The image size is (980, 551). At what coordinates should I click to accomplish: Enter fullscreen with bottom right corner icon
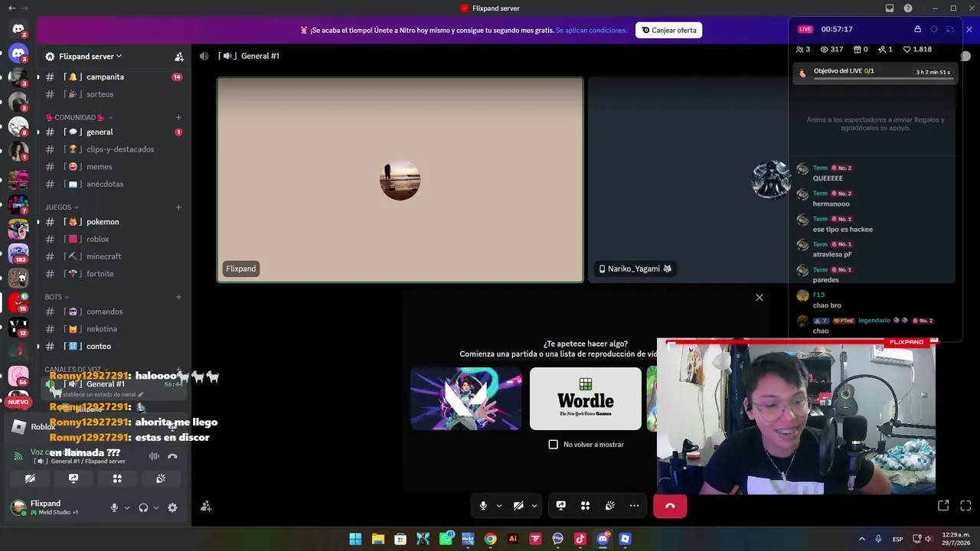pyautogui.click(x=965, y=506)
